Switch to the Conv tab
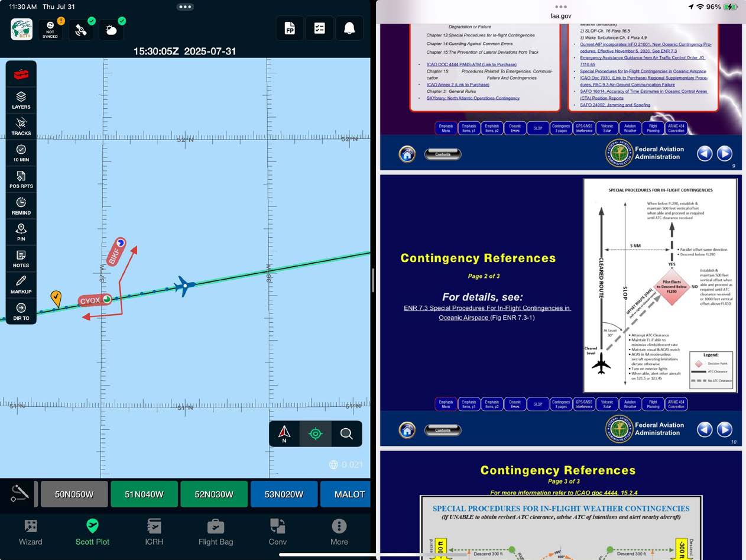Screen dimensions: 746x560 point(278,532)
